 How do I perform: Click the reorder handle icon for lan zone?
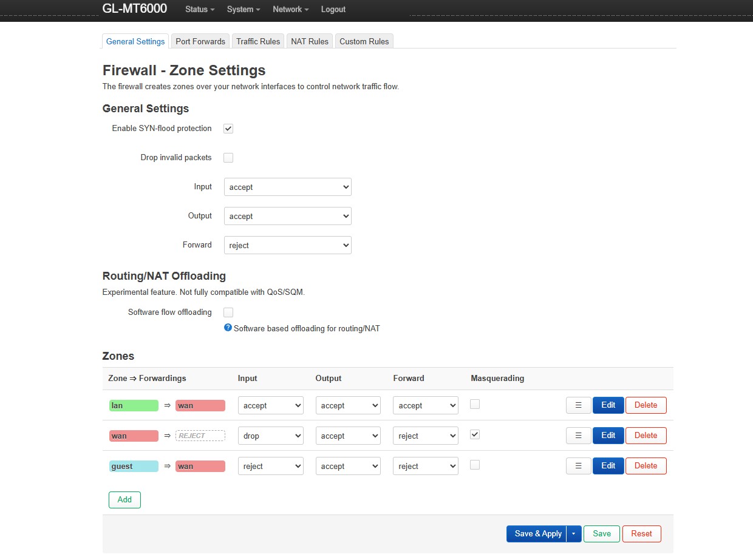tap(578, 405)
